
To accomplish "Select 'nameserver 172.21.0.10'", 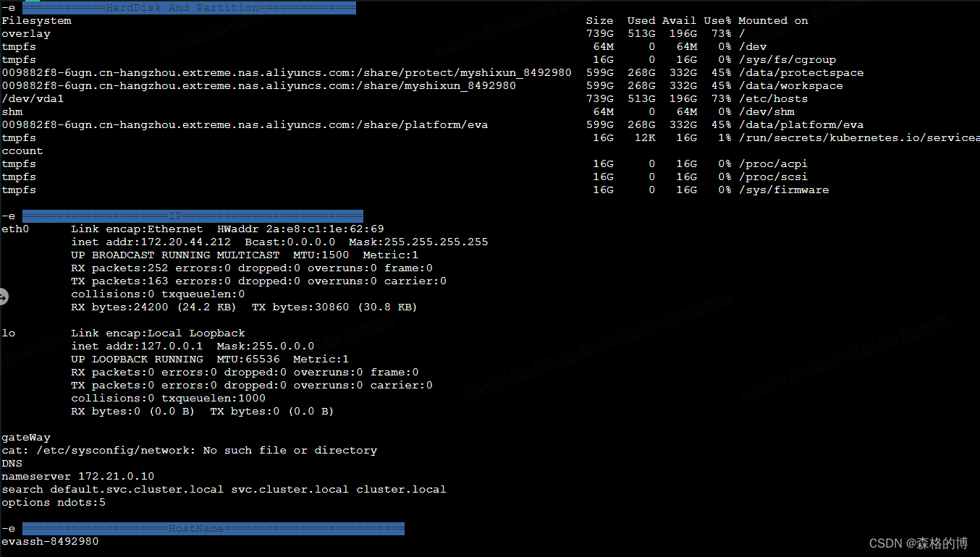I will tap(77, 477).
